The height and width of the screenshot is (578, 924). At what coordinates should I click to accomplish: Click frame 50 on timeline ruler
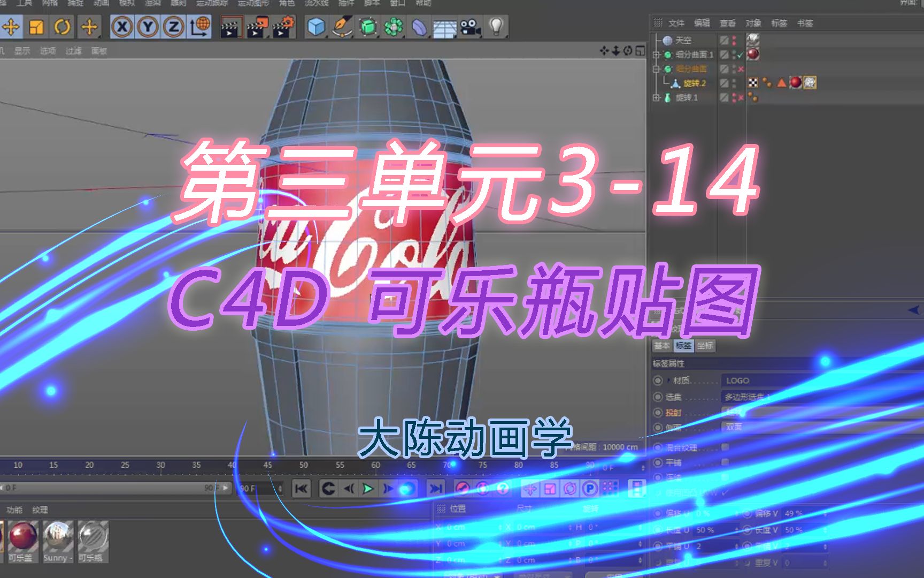[x=304, y=465]
